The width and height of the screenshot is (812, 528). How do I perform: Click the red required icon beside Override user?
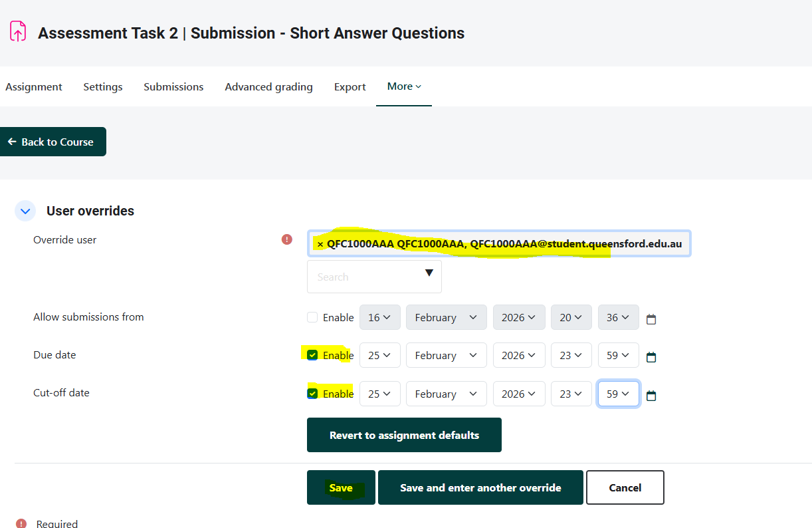coord(287,239)
